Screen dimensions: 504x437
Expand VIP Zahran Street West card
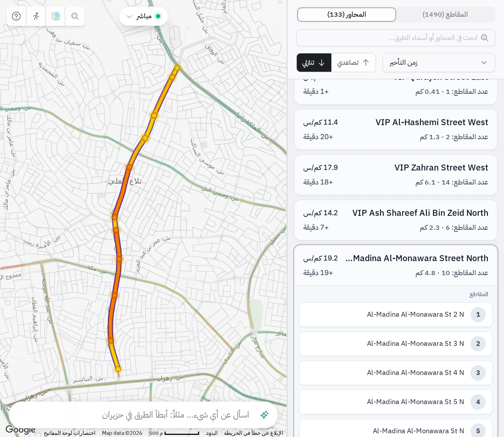[396, 175]
